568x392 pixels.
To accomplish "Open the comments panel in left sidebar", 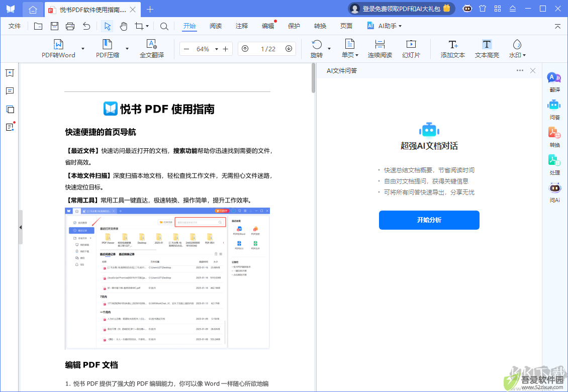I will click(10, 91).
